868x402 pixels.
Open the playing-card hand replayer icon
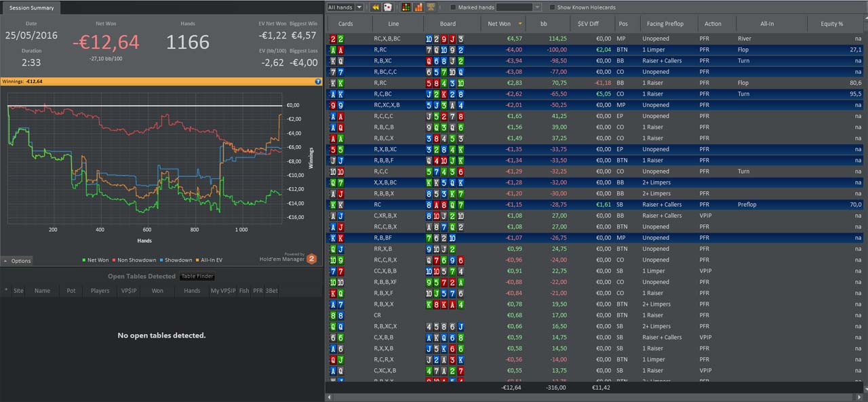pos(387,7)
